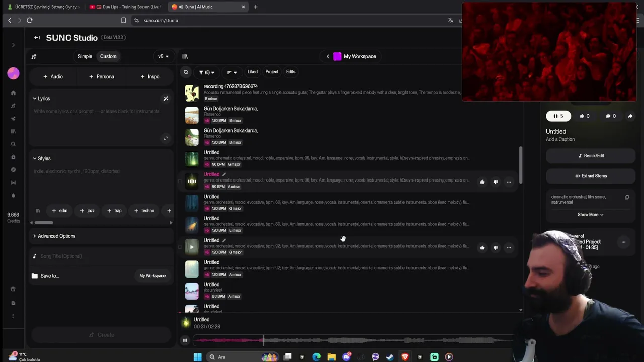
Task: Click the pink profile avatar in sidebar
Action: pyautogui.click(x=13, y=73)
